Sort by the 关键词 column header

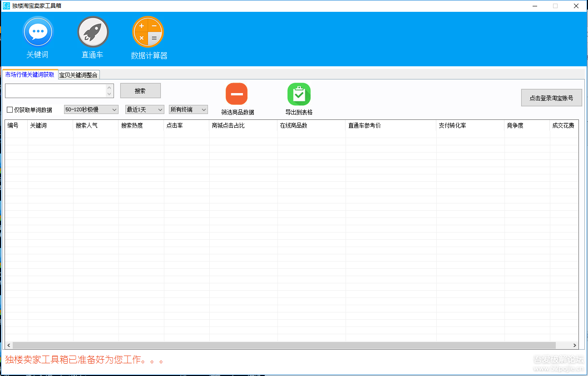[50, 125]
